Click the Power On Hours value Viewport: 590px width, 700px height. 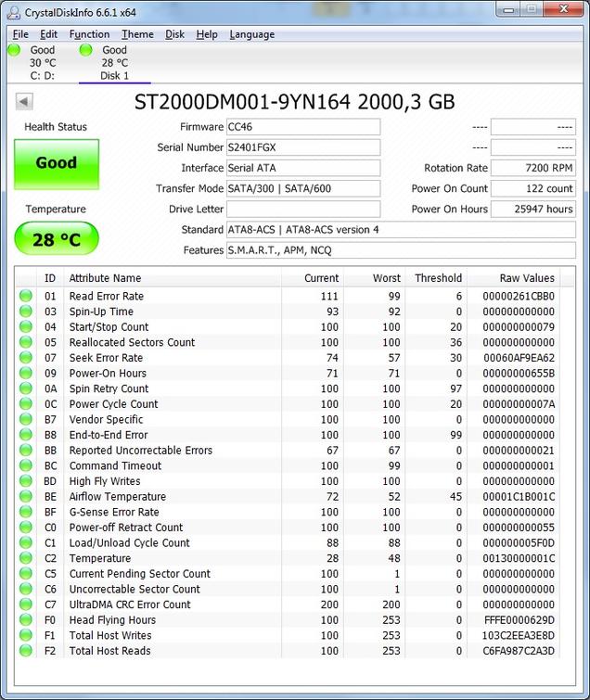coord(533,209)
